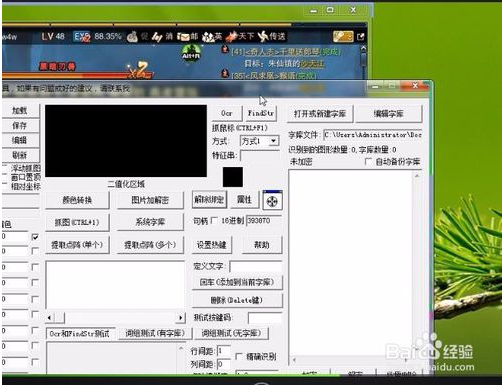Click the 编辑字库 button

coord(389,114)
